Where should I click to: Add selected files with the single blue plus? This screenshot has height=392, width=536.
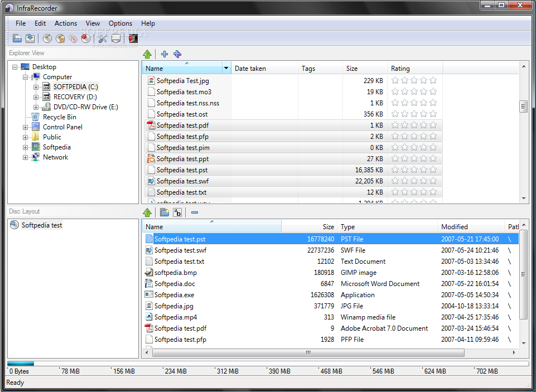[x=165, y=54]
